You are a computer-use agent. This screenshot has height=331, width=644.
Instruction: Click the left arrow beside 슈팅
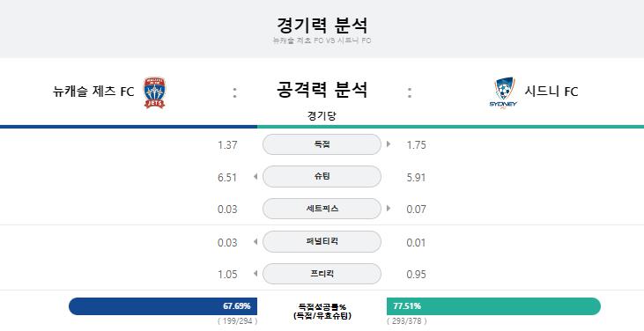[x=255, y=177]
